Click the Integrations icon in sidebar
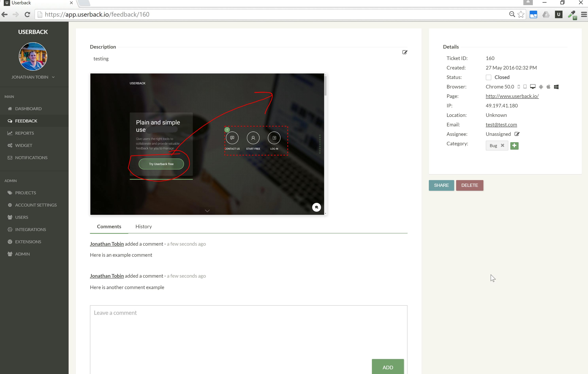 pos(10,229)
